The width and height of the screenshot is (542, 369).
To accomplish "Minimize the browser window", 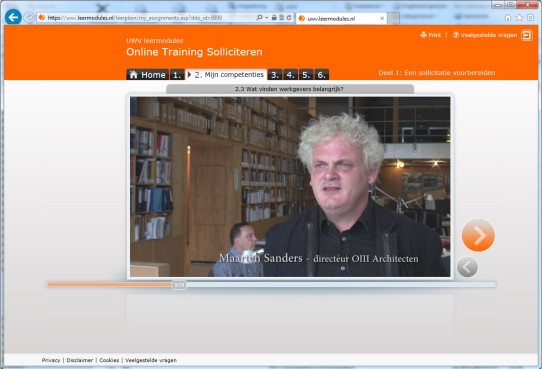I will (x=498, y=4).
